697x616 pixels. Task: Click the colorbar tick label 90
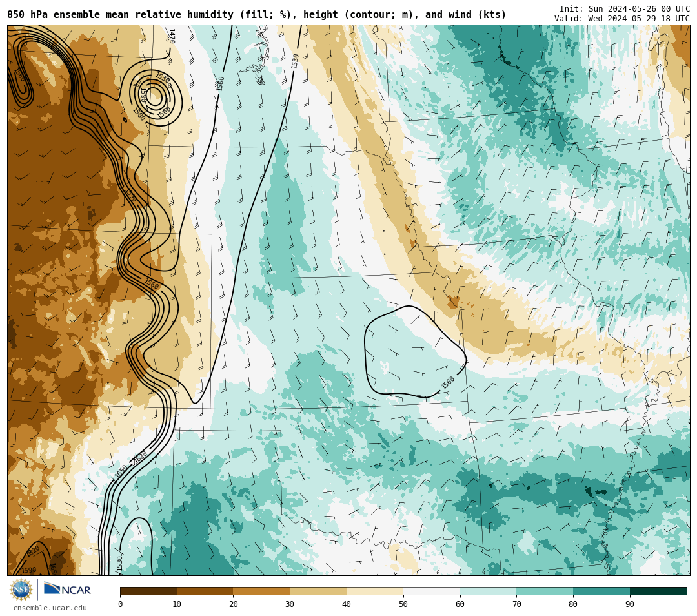[x=630, y=604]
